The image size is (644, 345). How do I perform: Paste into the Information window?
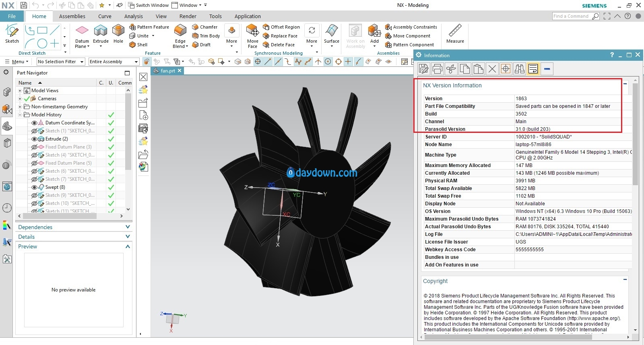(479, 69)
